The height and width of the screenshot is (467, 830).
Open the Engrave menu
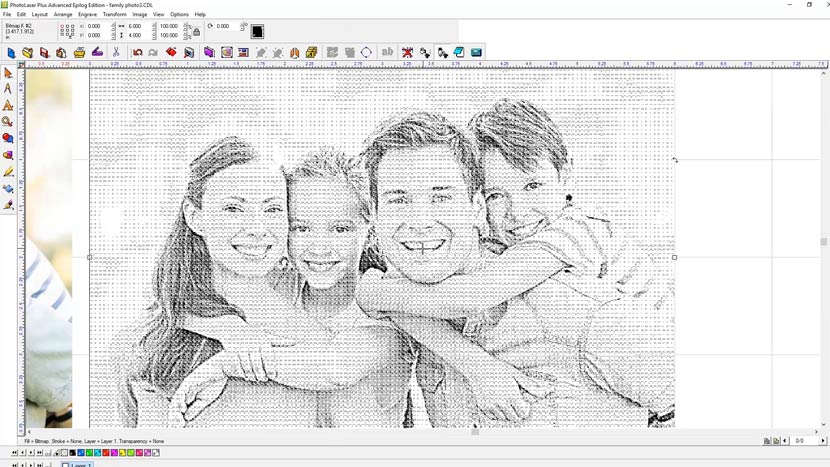tap(88, 15)
